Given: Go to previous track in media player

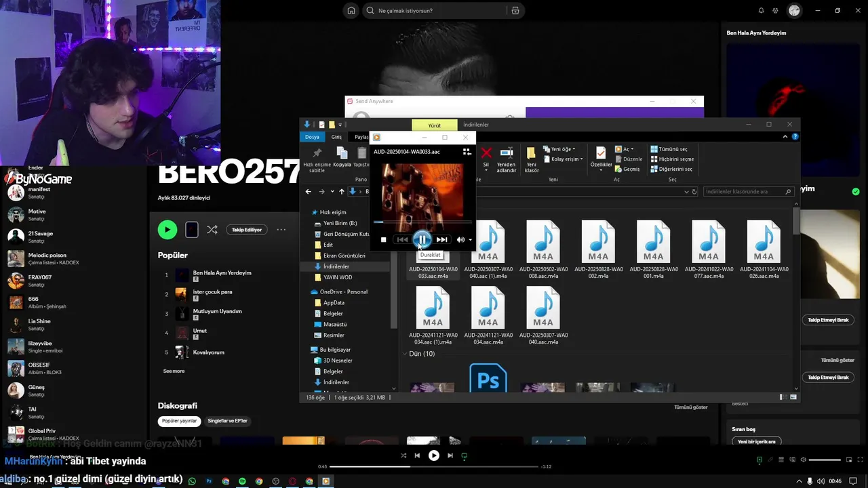Looking at the screenshot, I should coord(403,239).
